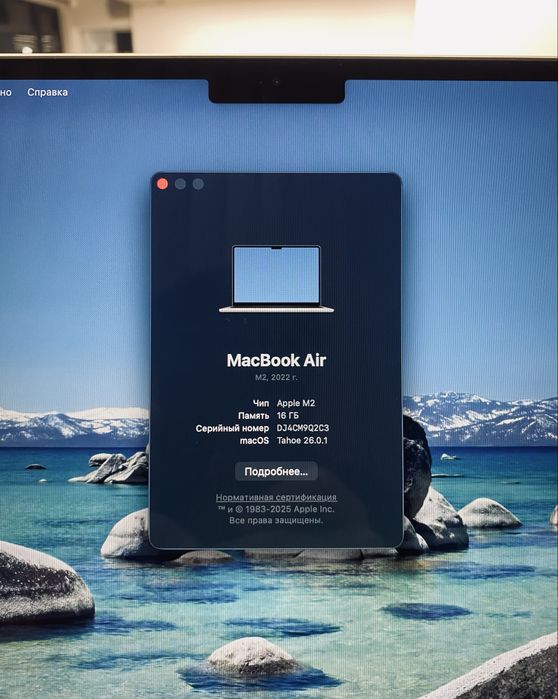Image resolution: width=558 pixels, height=699 pixels.
Task: Click the Память label
Action: pos(254,415)
